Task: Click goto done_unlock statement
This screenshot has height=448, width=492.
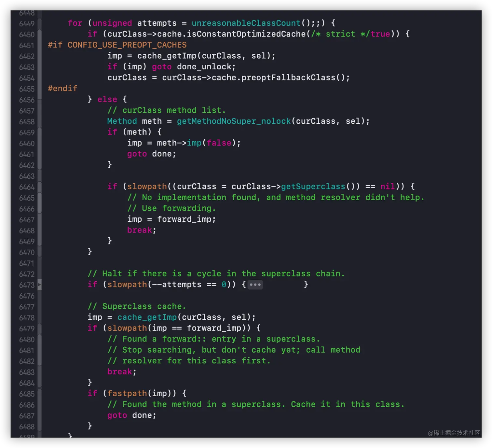Action: (194, 67)
